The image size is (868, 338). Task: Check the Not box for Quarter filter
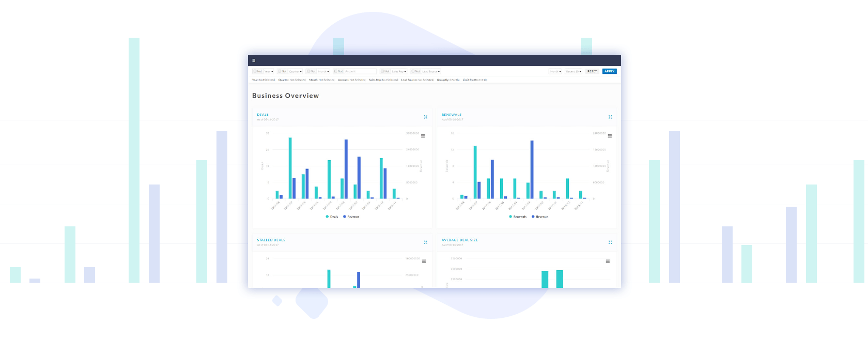[x=279, y=71]
